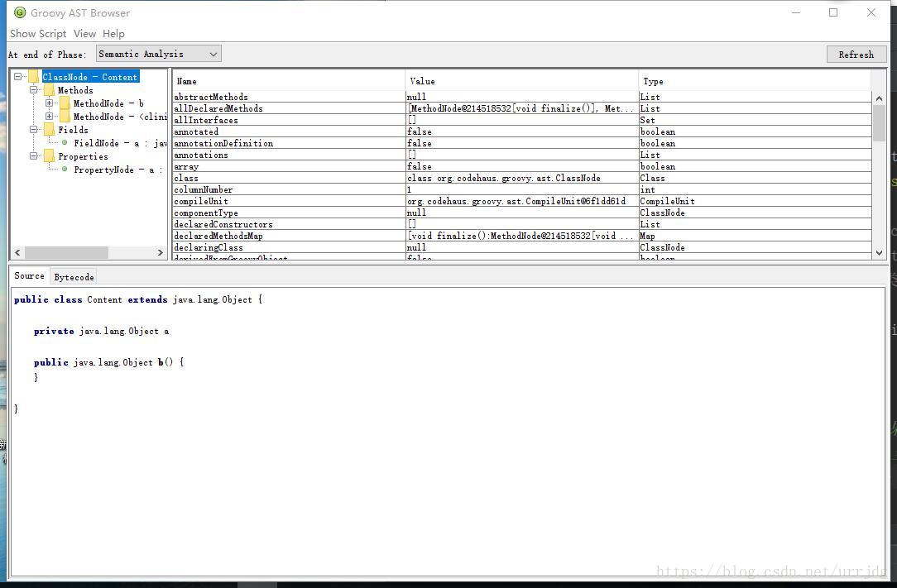Select the annotationDefinition row name cell
The image size is (897, 588).
click(289, 143)
